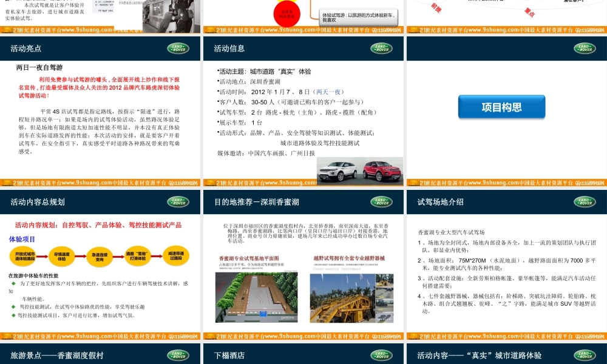Click the Land Rover logo on 活动内容总规划 slide

[178, 201]
